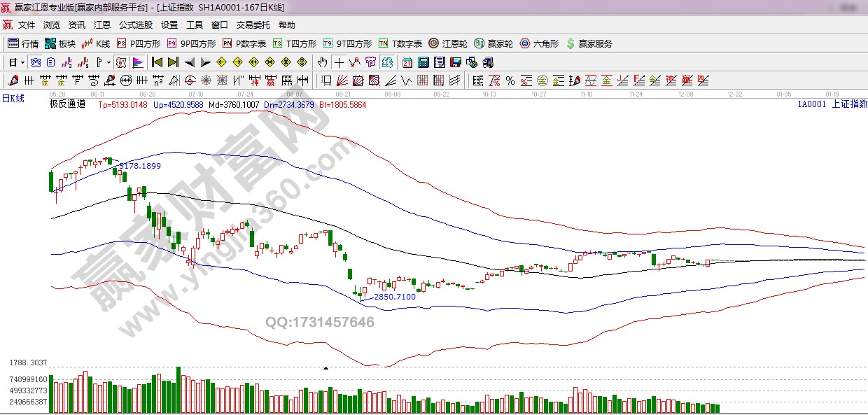Launch the 江恩轮 Gann wheel tool
The width and height of the screenshot is (868, 415).
coord(448,43)
